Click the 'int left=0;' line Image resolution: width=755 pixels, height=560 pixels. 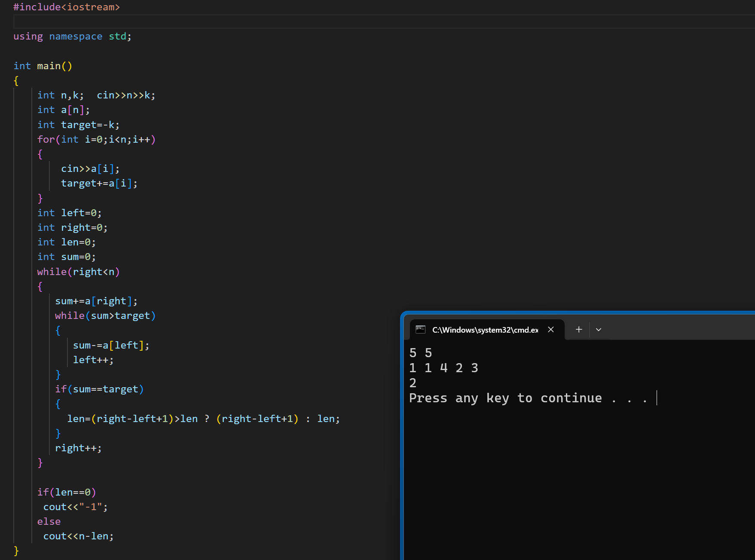pos(70,213)
